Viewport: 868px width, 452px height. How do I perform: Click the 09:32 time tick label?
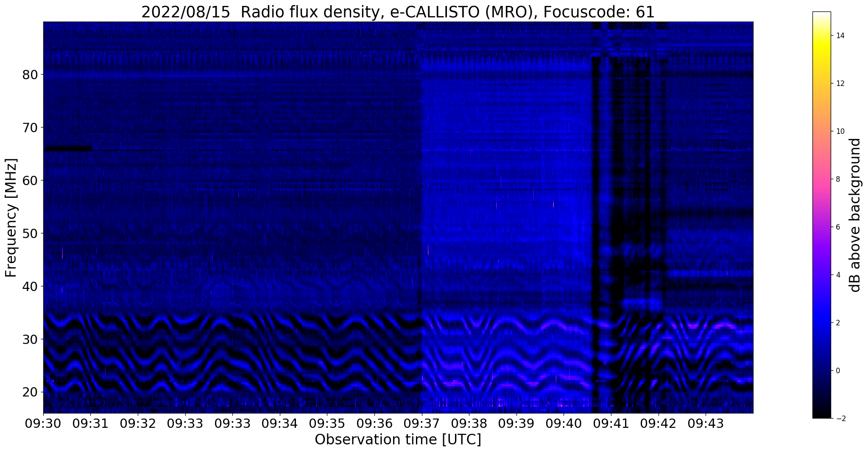coord(138,423)
